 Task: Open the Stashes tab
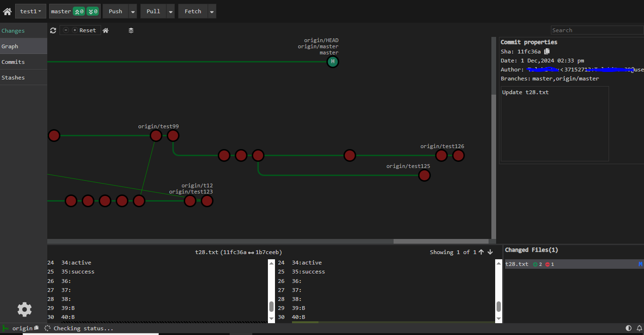coord(24,78)
